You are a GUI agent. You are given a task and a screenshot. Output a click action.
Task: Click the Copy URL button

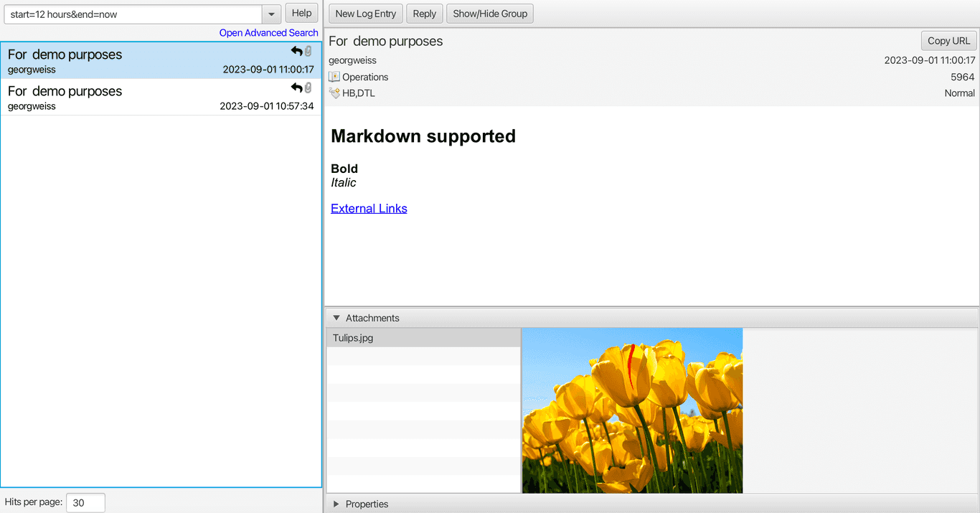pyautogui.click(x=948, y=41)
